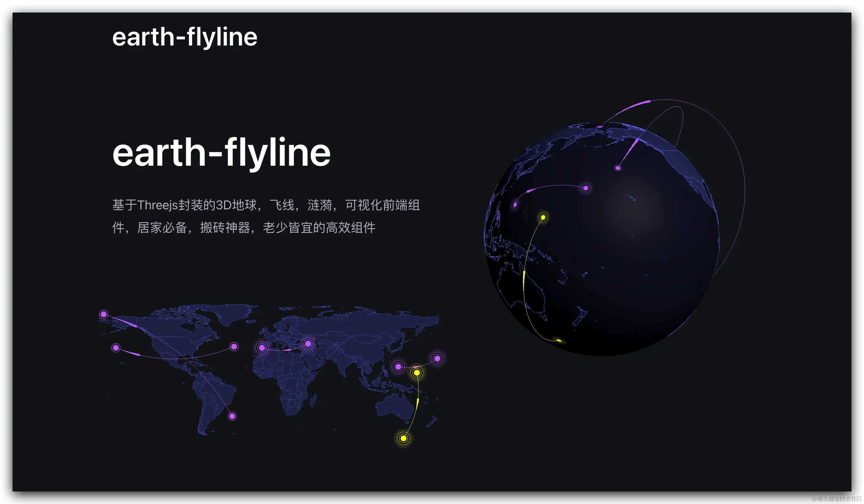Screen dimensions: 864x504
Task: Click the yellow marker on the 3D globe
Action: (x=543, y=217)
